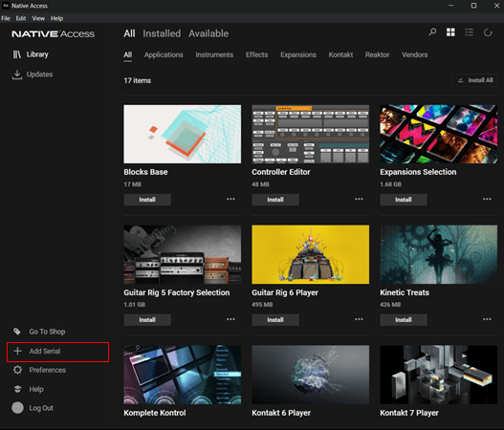The height and width of the screenshot is (430, 504).
Task: Click the Help graduation cap icon
Action: (17, 389)
